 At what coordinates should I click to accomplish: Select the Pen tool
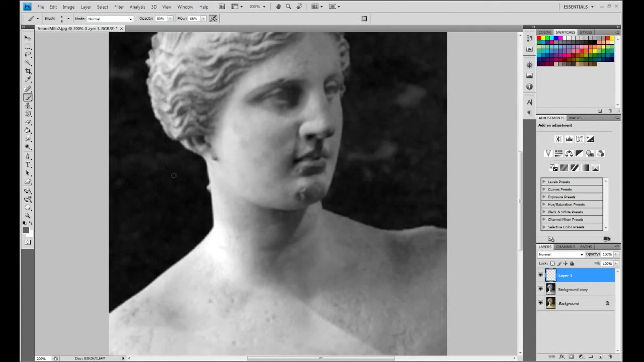pos(28,156)
